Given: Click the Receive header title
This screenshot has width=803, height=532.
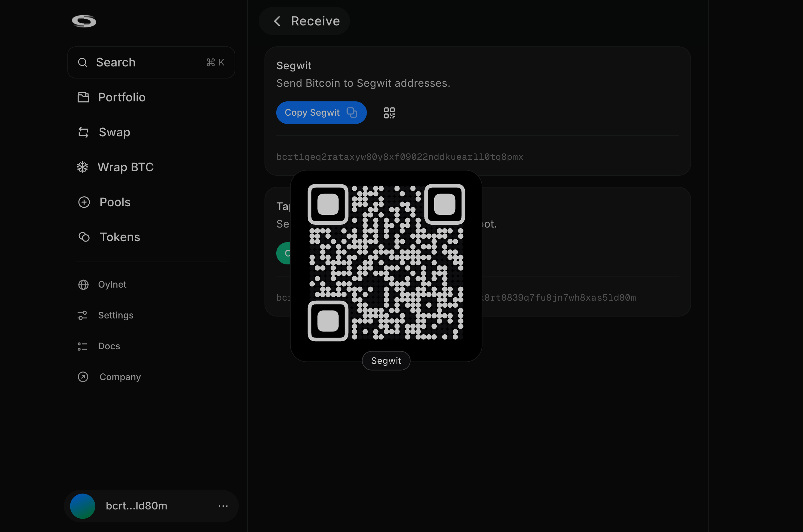Looking at the screenshot, I should point(315,21).
